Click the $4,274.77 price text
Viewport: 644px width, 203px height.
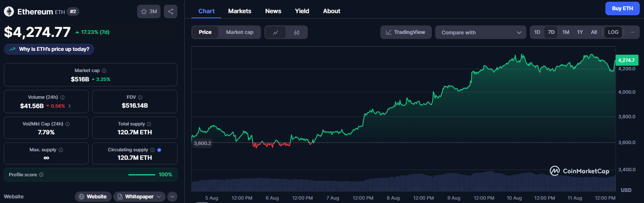[x=37, y=32]
